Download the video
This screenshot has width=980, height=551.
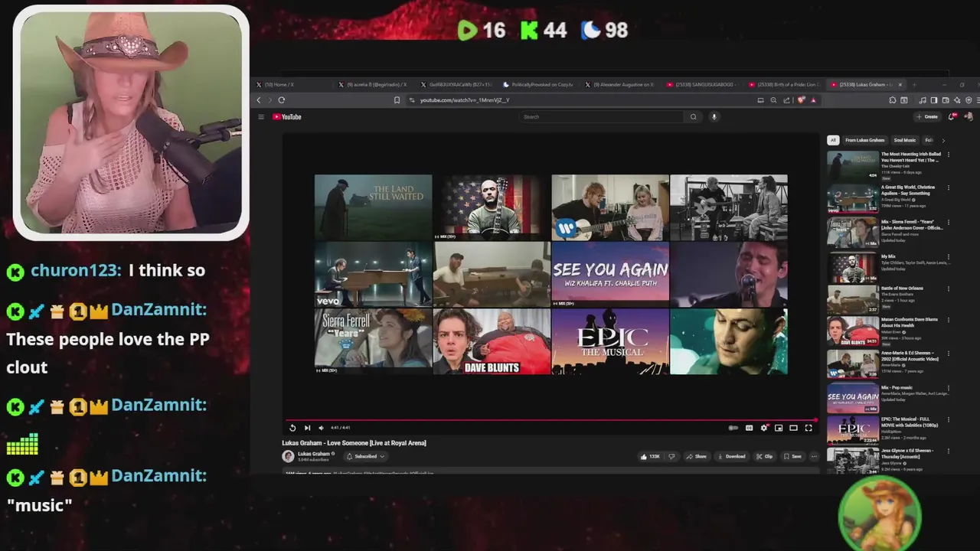[731, 456]
